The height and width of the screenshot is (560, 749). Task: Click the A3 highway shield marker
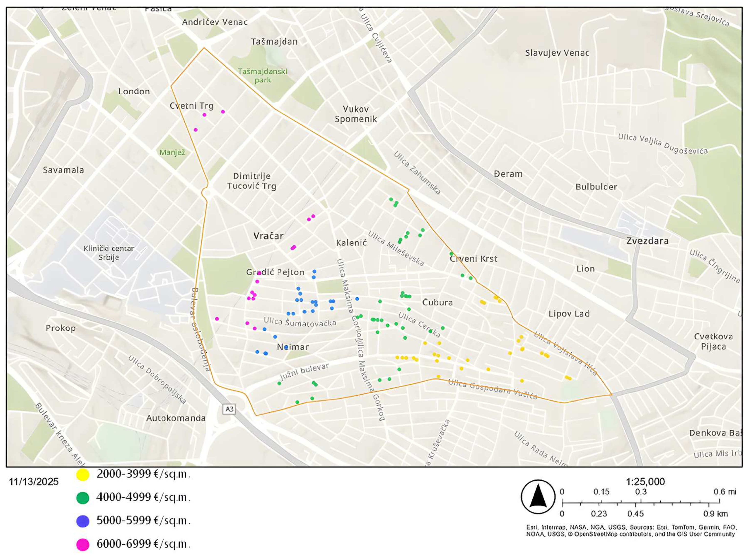(229, 409)
